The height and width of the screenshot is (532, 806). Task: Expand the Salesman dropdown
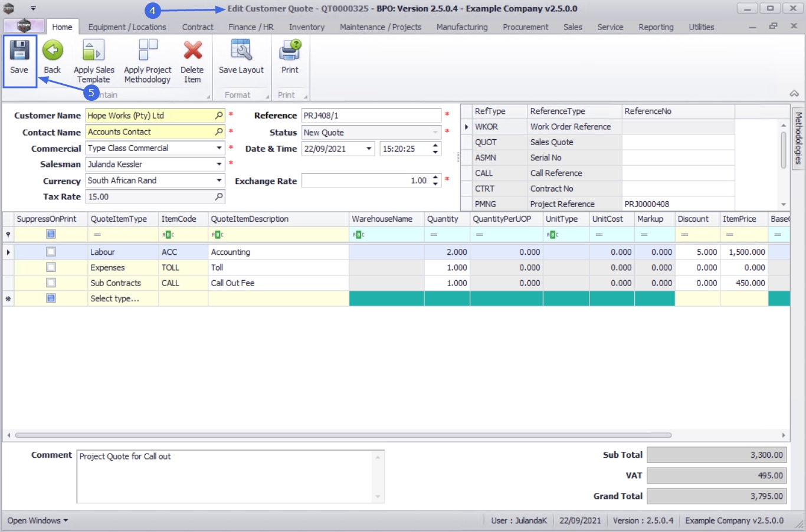219,164
